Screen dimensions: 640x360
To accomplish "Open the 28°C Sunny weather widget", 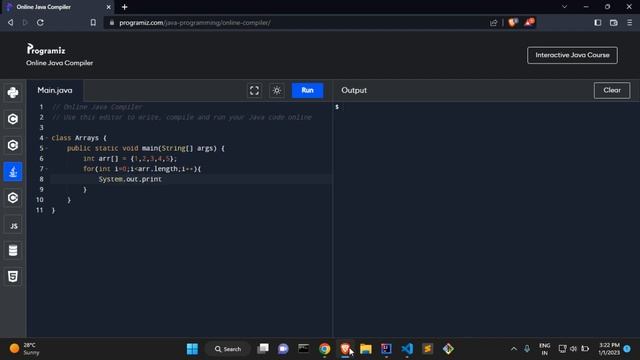I will tap(24, 349).
